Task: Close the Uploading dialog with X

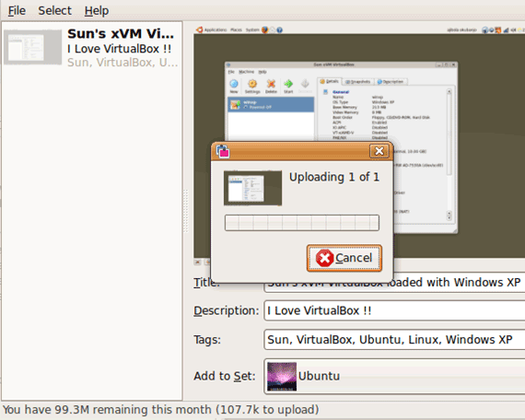Action: point(379,151)
